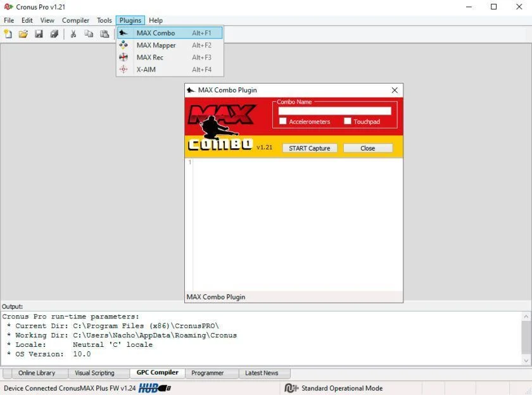This screenshot has height=395, width=532.
Task: Open the Compiler menu
Action: pos(75,20)
